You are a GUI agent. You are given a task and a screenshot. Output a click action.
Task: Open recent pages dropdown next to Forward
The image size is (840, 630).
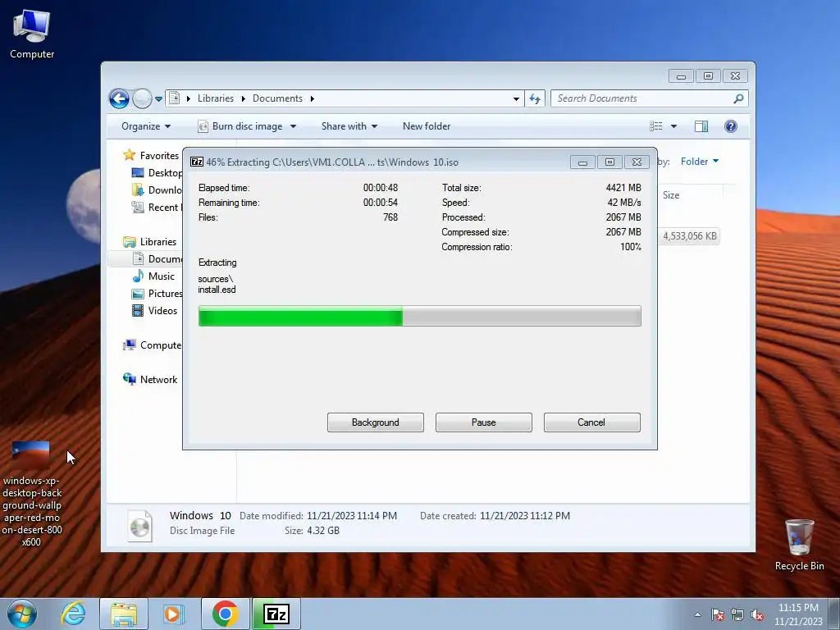coord(158,99)
